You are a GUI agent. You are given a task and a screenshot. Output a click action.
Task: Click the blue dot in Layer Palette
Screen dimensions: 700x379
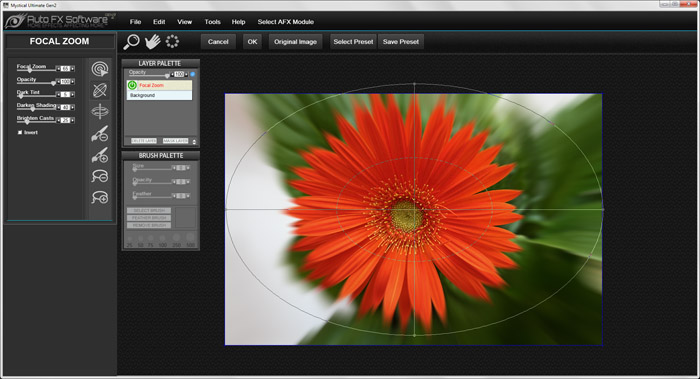[x=192, y=74]
